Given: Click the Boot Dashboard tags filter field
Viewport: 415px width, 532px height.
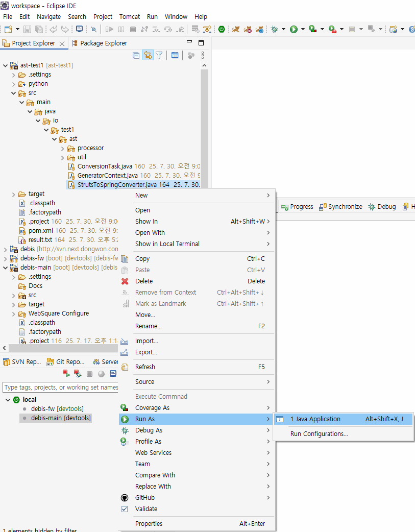Looking at the screenshot, I should (60, 387).
